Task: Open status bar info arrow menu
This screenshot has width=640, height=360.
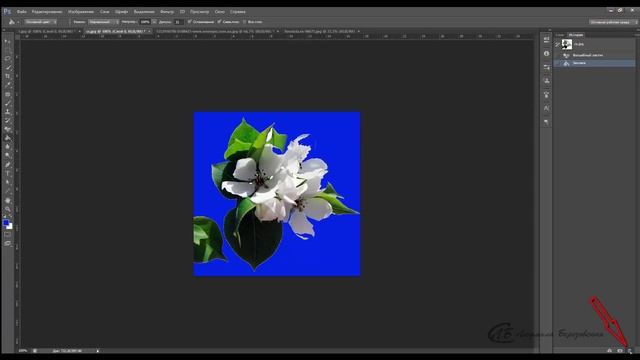Action: 98,351
